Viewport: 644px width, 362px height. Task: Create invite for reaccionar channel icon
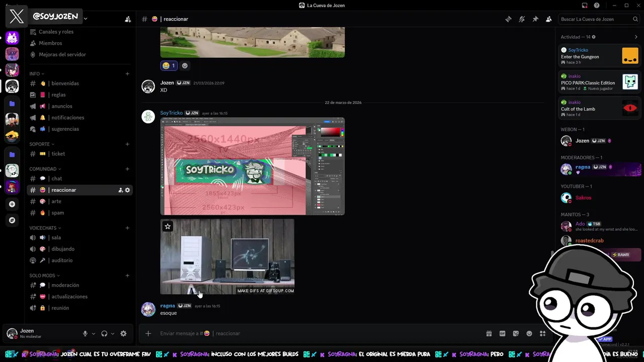pos(121,190)
